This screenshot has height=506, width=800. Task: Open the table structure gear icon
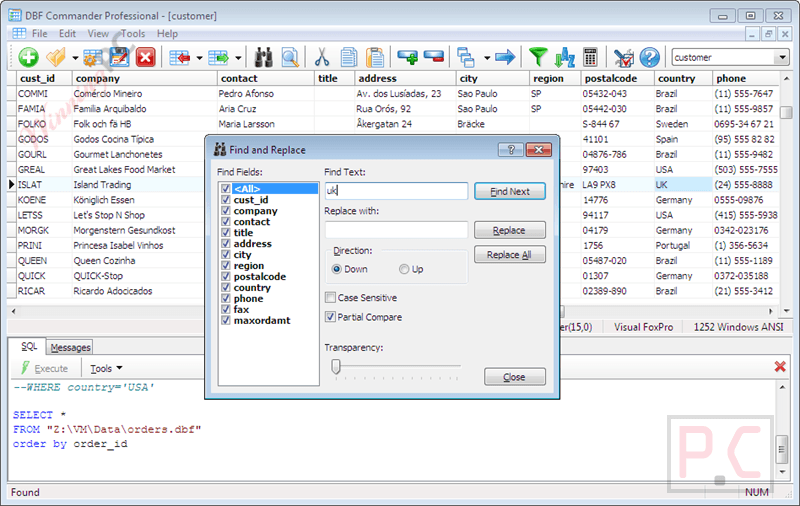coord(92,58)
